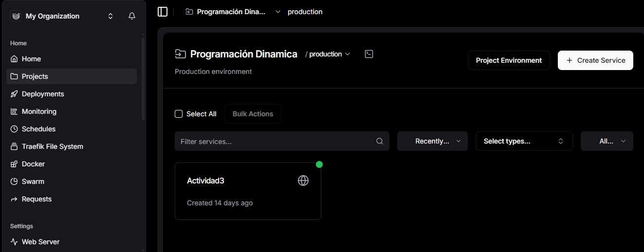Click the organization logo icon

[x=16, y=16]
